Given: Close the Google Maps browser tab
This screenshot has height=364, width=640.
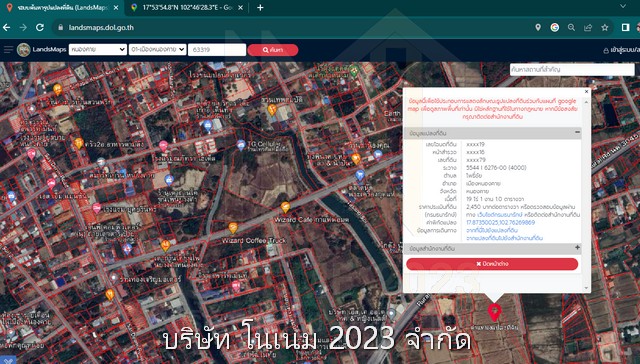Looking at the screenshot, I should pos(240,8).
